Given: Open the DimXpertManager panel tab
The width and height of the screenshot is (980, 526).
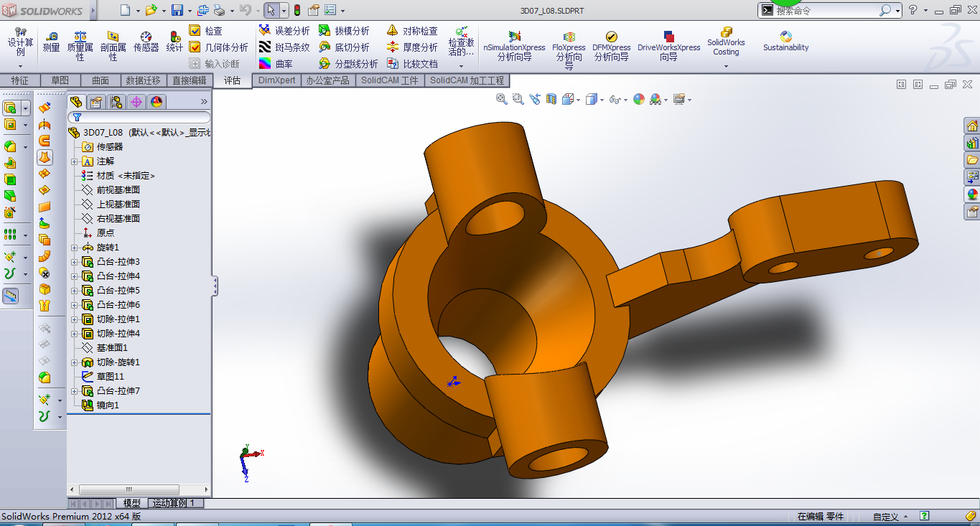Looking at the screenshot, I should pyautogui.click(x=136, y=102).
